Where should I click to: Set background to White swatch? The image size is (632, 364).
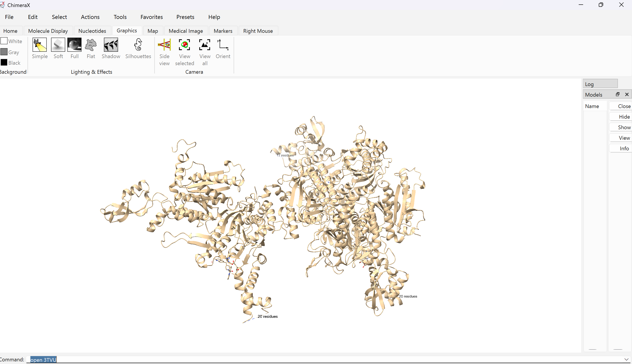coord(4,41)
